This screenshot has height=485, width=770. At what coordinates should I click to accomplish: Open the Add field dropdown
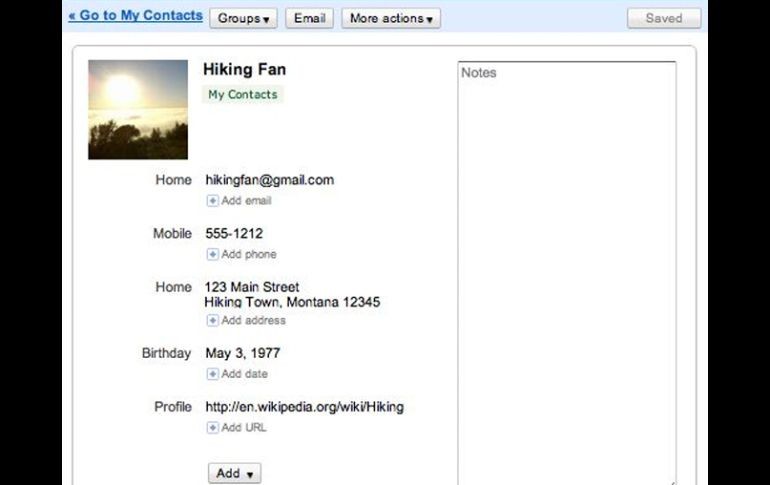pyautogui.click(x=234, y=473)
